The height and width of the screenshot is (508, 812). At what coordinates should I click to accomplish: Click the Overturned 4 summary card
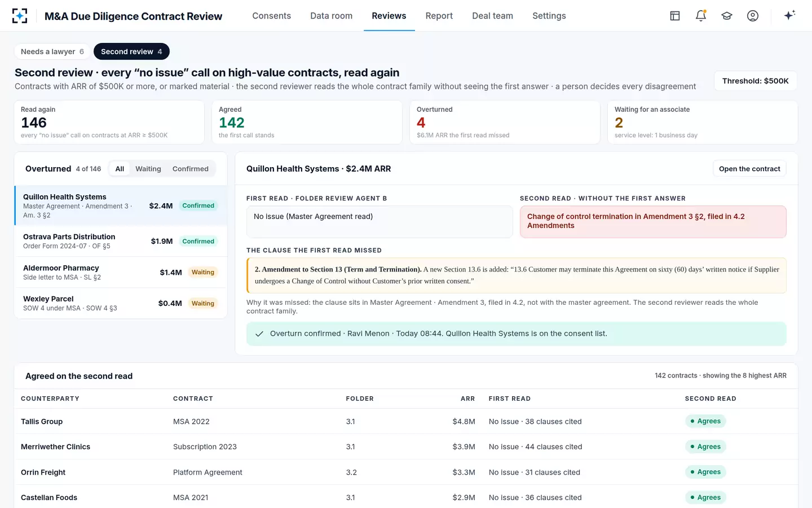[505, 122]
